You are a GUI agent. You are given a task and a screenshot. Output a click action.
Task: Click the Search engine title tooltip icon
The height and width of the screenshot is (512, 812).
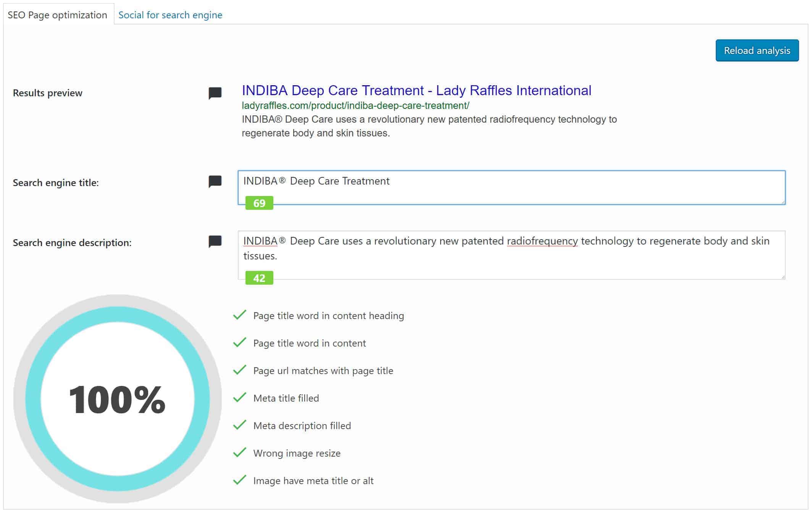pyautogui.click(x=215, y=181)
